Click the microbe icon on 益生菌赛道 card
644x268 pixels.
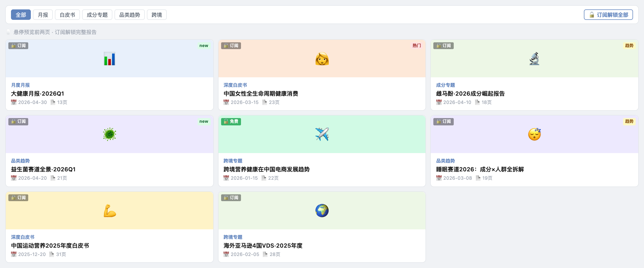[110, 135]
